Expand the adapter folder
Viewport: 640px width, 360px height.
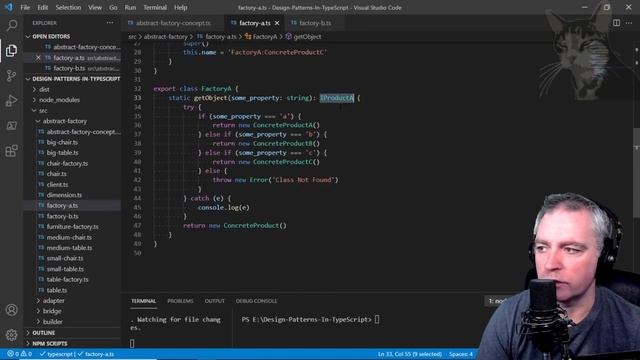(72, 301)
